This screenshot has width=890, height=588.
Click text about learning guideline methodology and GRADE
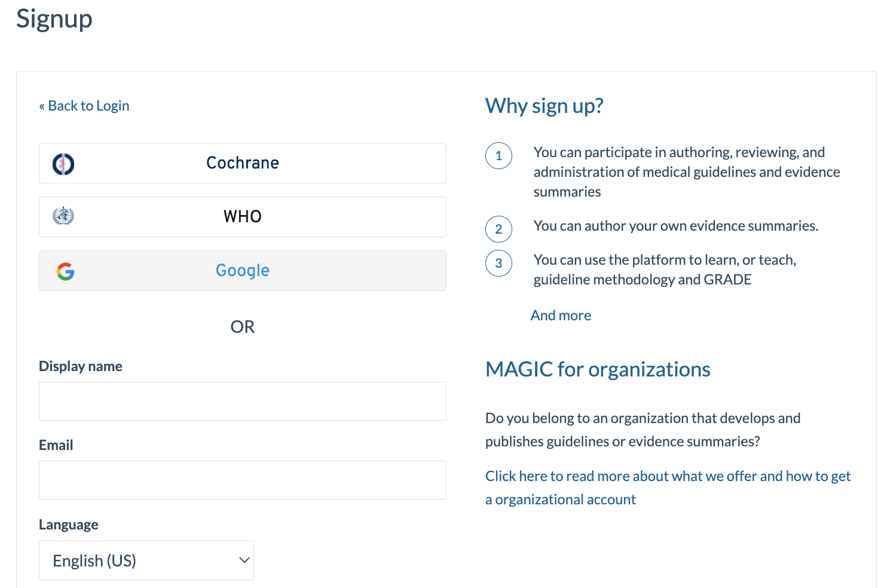(x=665, y=269)
